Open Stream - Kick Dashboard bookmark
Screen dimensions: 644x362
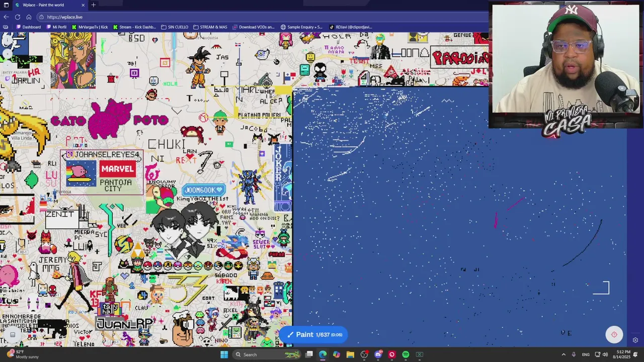tap(134, 27)
